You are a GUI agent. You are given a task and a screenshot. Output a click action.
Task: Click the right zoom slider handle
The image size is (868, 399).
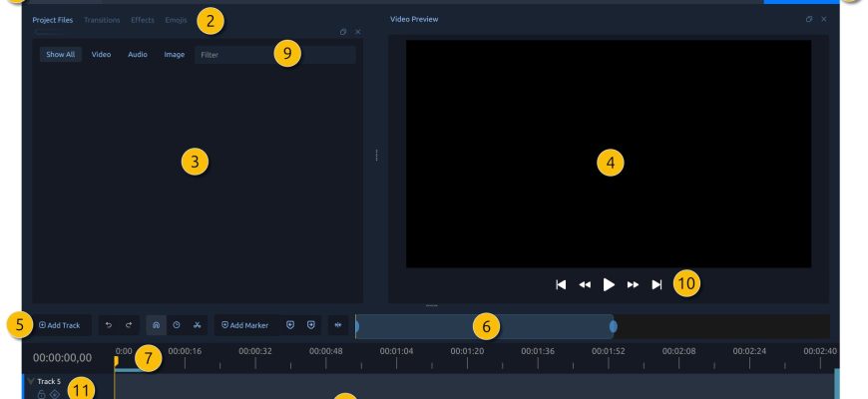coord(614,327)
